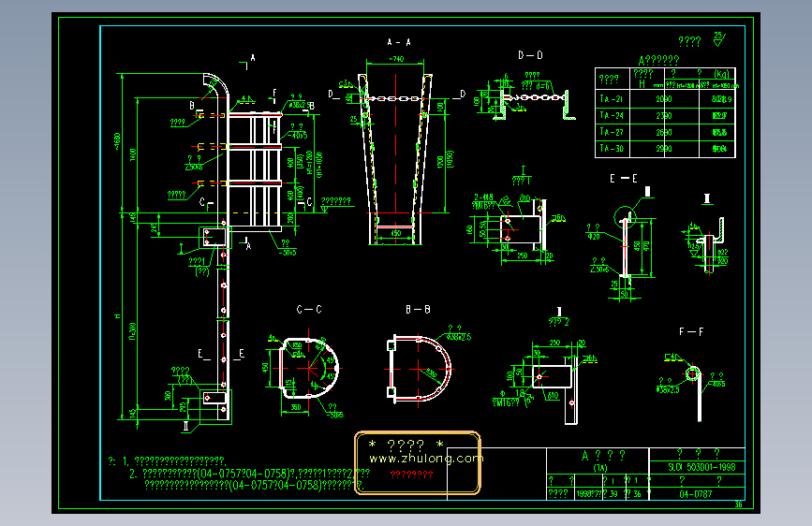
Task: Click the '2690' height value in table
Action: [664, 132]
